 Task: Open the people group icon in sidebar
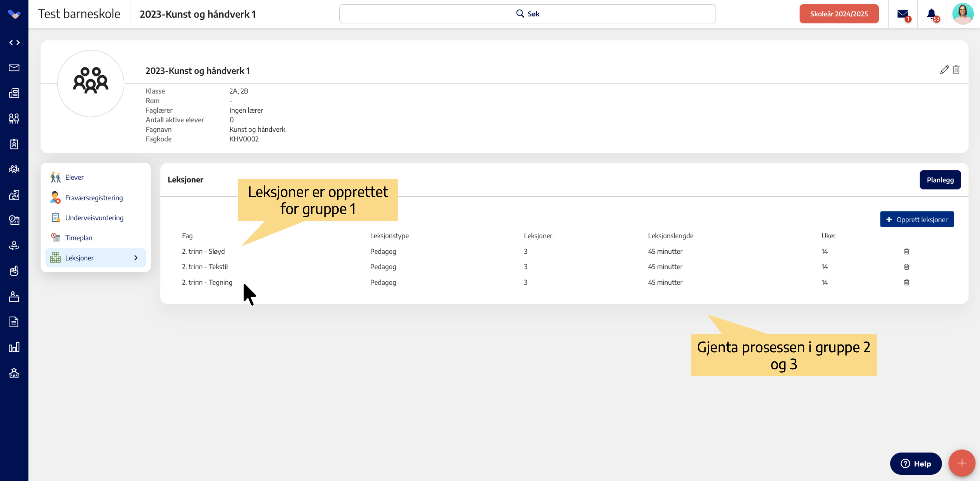[14, 169]
